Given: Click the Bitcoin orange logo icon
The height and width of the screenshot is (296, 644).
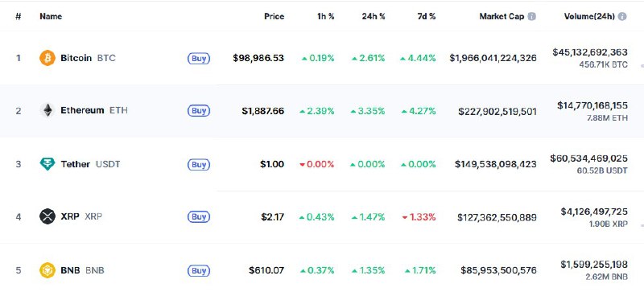Looking at the screenshot, I should coord(47,58).
